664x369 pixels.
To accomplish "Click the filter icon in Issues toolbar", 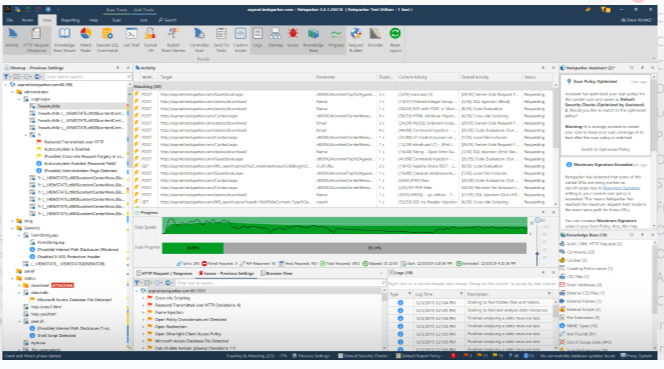I will point(138,283).
